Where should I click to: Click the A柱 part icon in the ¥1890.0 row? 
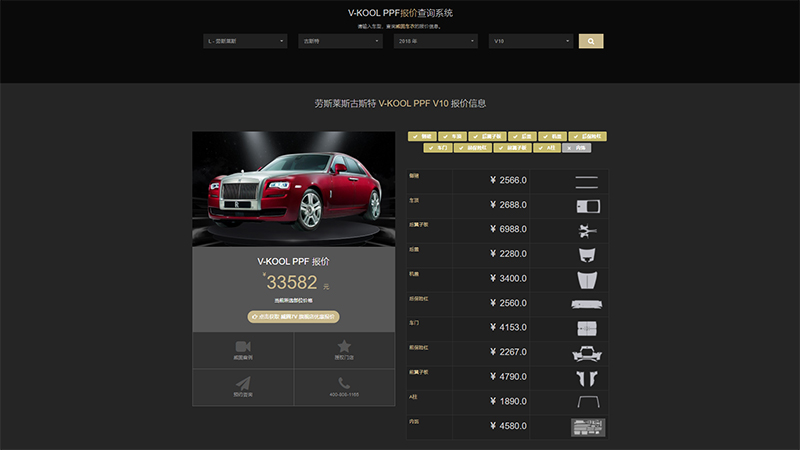[586, 401]
